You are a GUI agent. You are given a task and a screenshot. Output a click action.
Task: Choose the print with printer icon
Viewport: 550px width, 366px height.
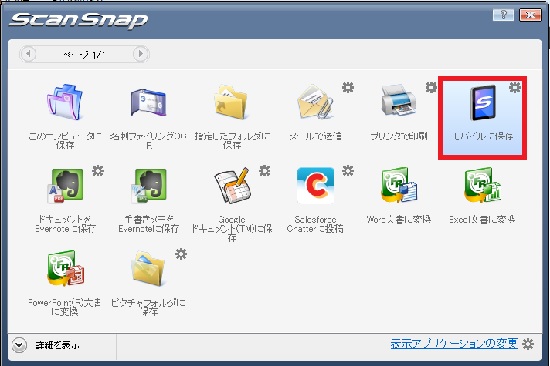pos(399,101)
